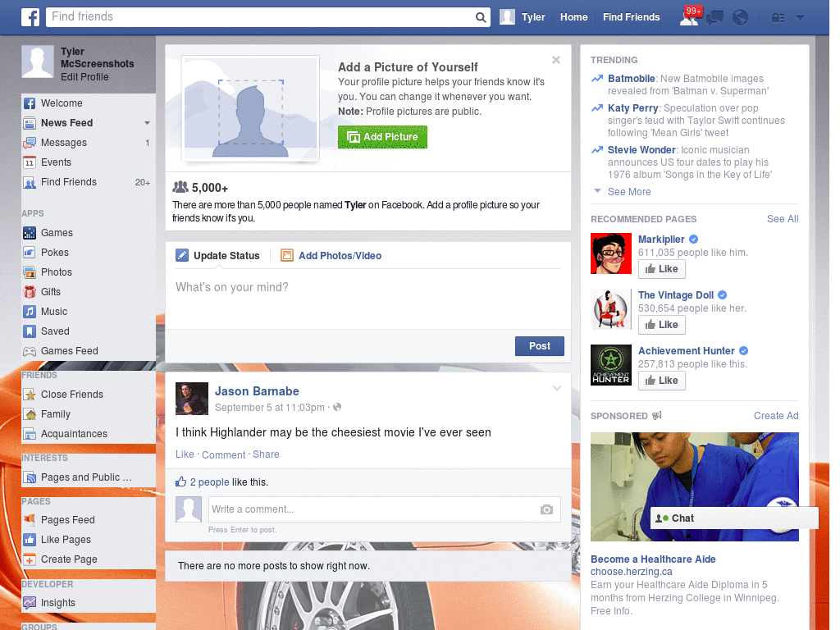The width and height of the screenshot is (840, 630).
Task: Like the Markiplier page
Action: 662,269
